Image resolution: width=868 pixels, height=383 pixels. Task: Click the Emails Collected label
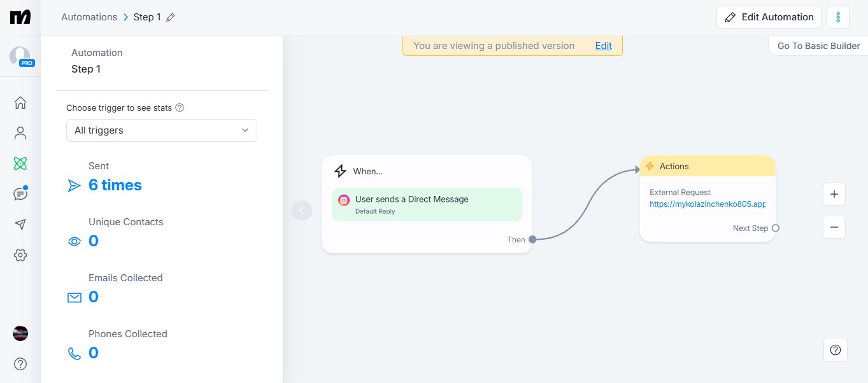125,278
